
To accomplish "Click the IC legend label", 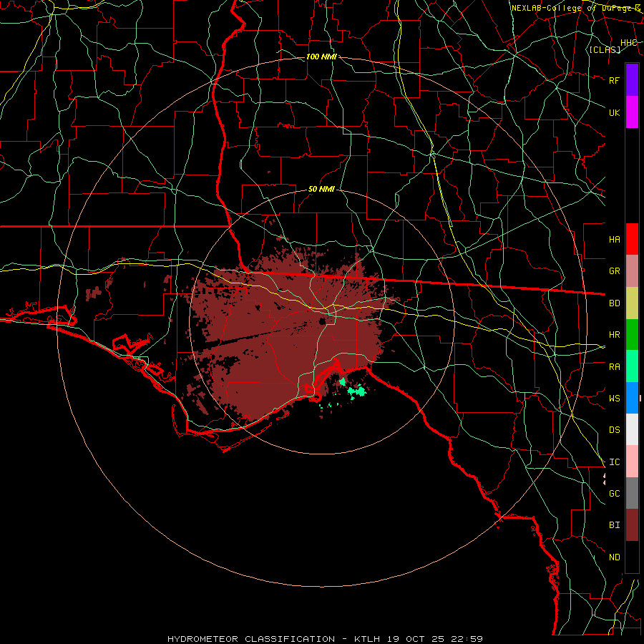I will click(x=614, y=462).
